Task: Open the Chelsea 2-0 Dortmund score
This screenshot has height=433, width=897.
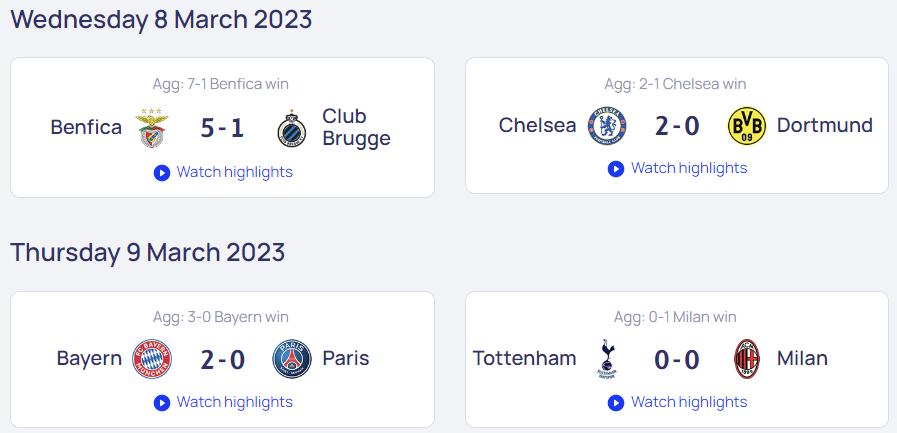Action: click(677, 126)
